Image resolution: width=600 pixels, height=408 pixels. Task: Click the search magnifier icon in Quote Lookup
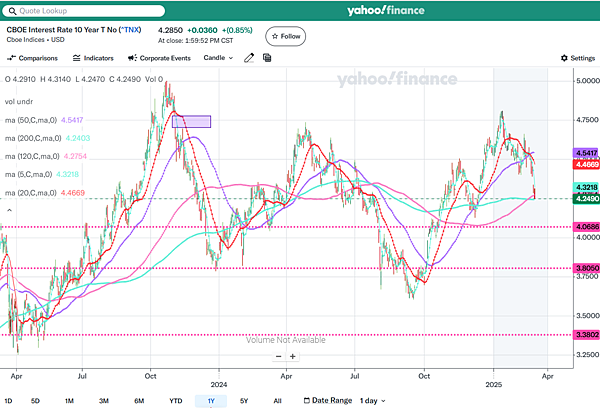(x=12, y=11)
